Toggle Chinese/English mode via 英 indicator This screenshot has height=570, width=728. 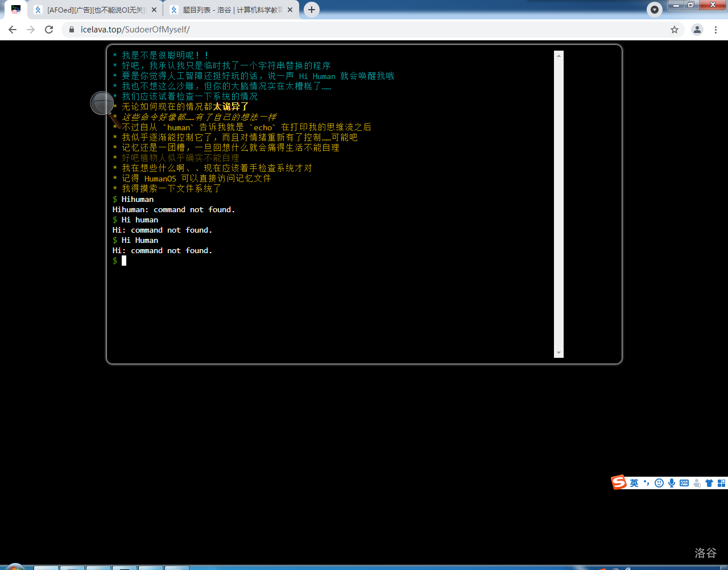[x=634, y=483]
